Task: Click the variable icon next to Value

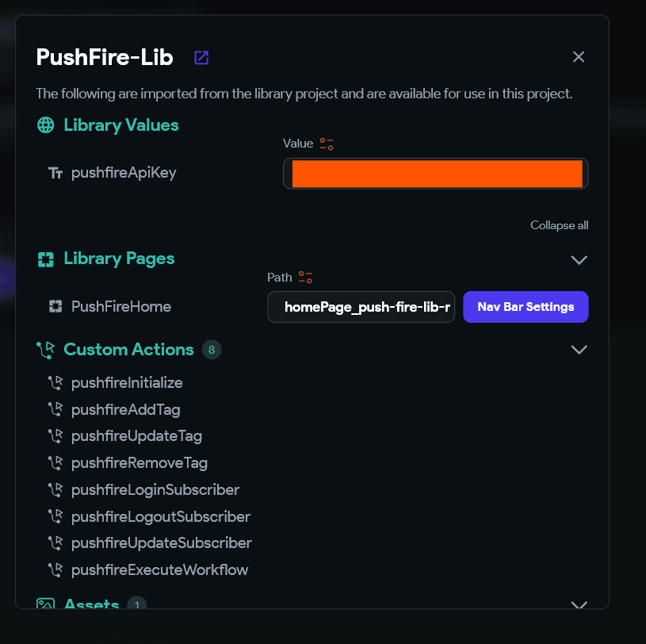Action: click(x=327, y=144)
